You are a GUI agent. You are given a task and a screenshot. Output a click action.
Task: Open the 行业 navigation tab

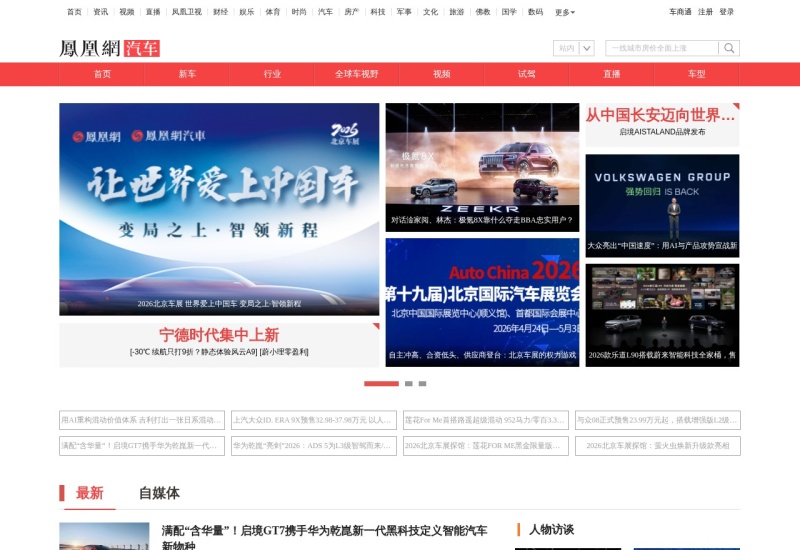[272, 74]
